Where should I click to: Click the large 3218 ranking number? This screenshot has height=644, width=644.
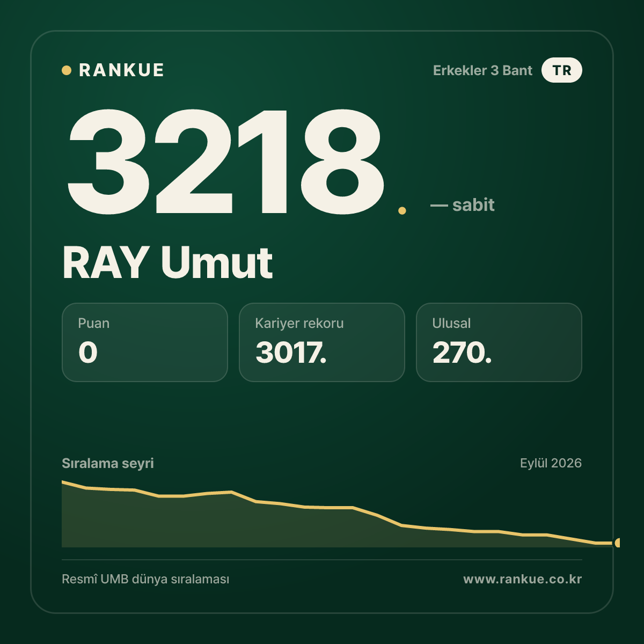click(x=226, y=162)
